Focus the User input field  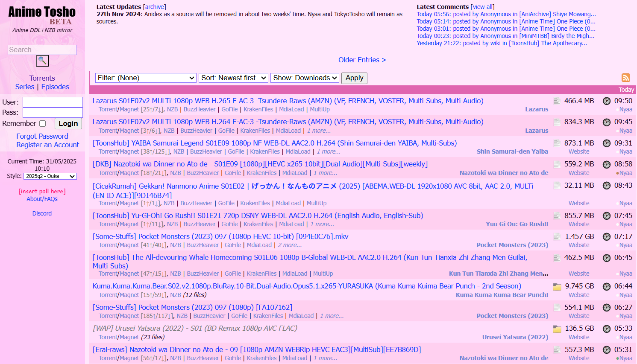click(x=53, y=102)
